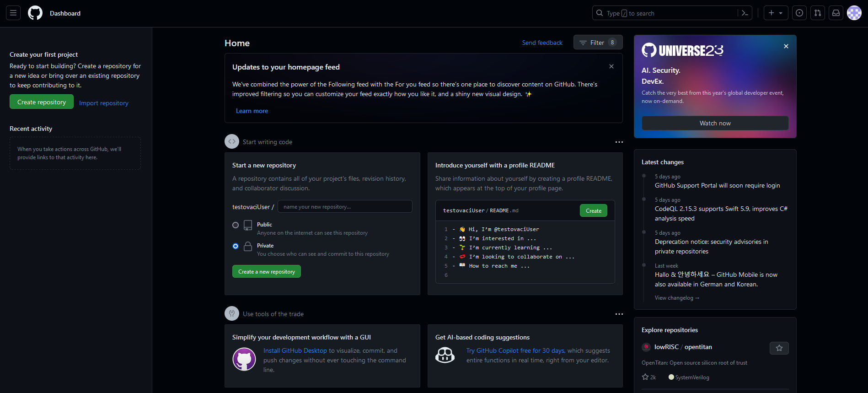Click Create repository button in sidebar

42,102
